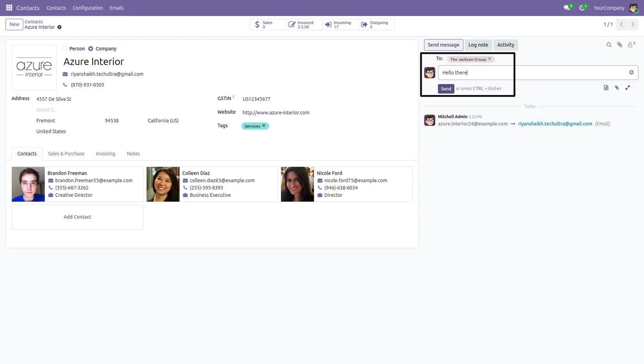Select the Person radio button

65,49
